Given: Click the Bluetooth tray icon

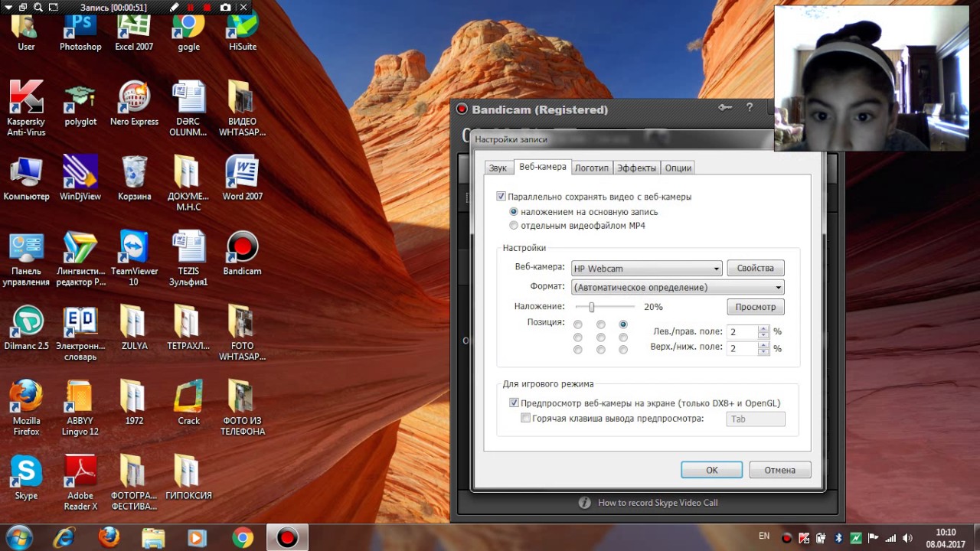Looking at the screenshot, I should point(838,537).
